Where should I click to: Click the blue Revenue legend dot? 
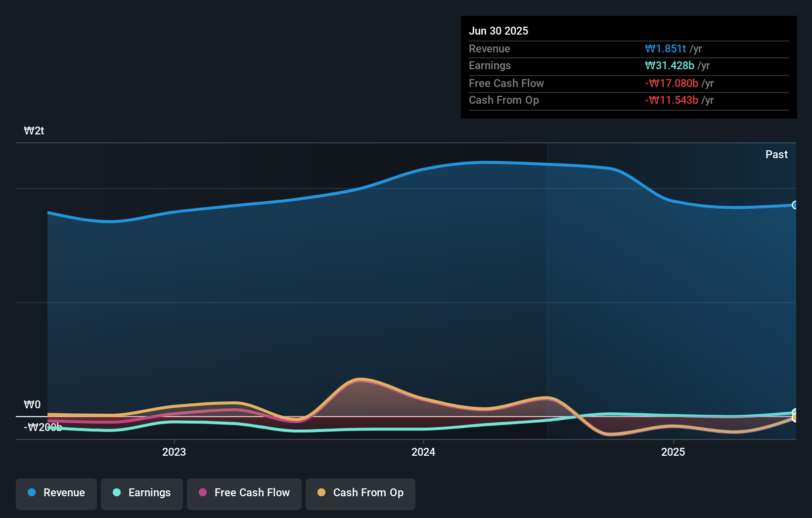click(x=32, y=492)
